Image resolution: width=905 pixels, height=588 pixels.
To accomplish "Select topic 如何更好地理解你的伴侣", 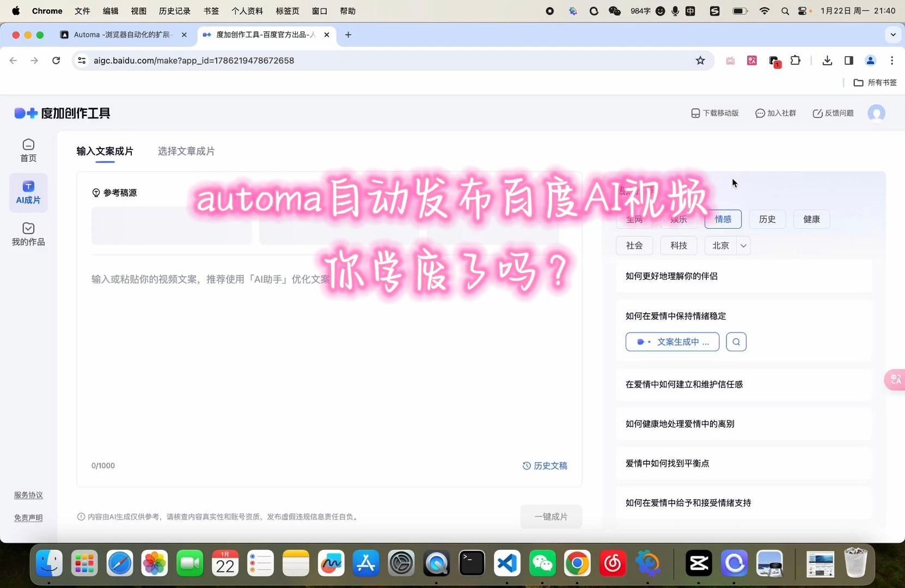I will (744, 276).
